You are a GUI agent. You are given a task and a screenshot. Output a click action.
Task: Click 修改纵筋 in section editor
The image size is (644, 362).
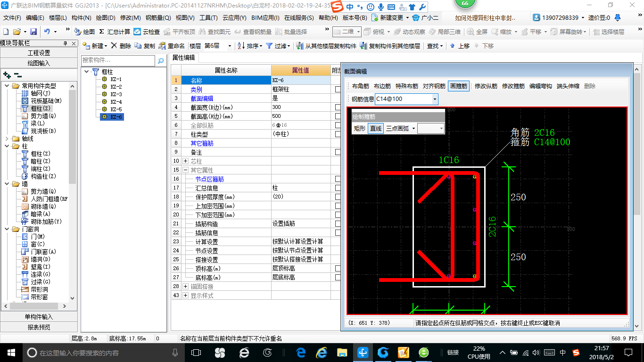[x=486, y=86]
